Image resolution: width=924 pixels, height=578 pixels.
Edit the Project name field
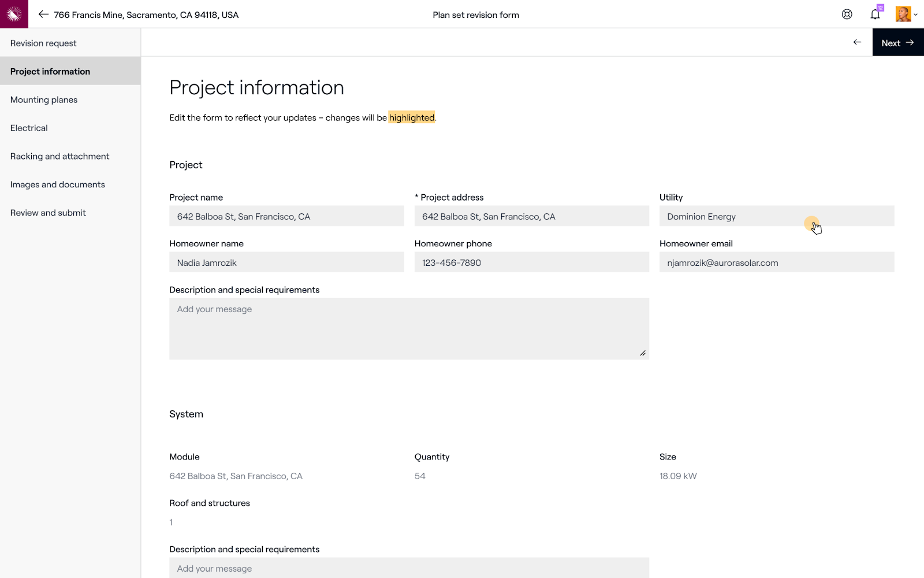pyautogui.click(x=286, y=216)
